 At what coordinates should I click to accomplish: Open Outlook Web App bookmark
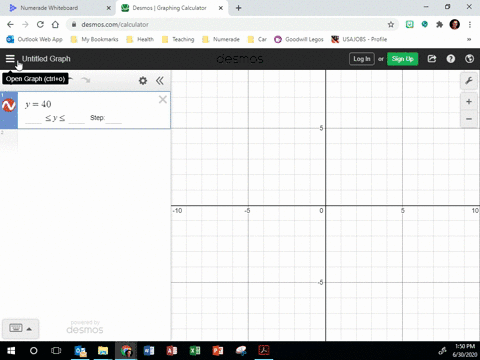click(34, 39)
